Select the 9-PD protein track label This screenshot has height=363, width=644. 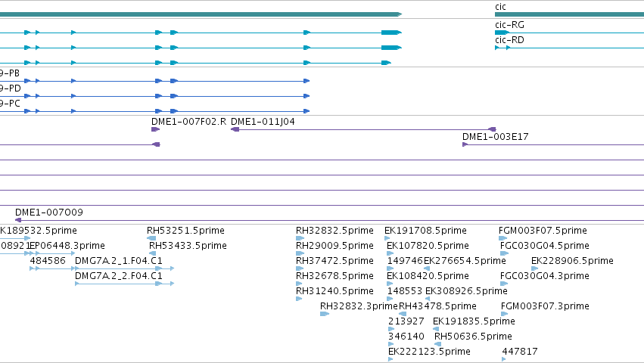point(10,88)
